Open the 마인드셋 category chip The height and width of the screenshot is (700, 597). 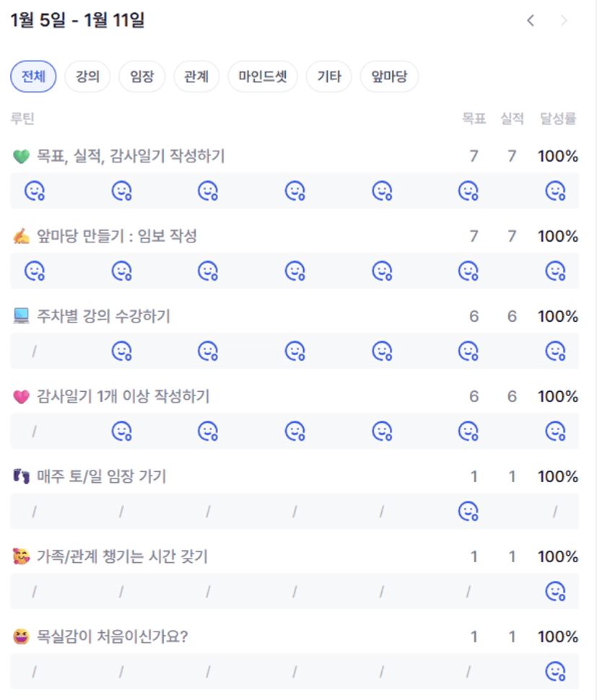coord(263,76)
